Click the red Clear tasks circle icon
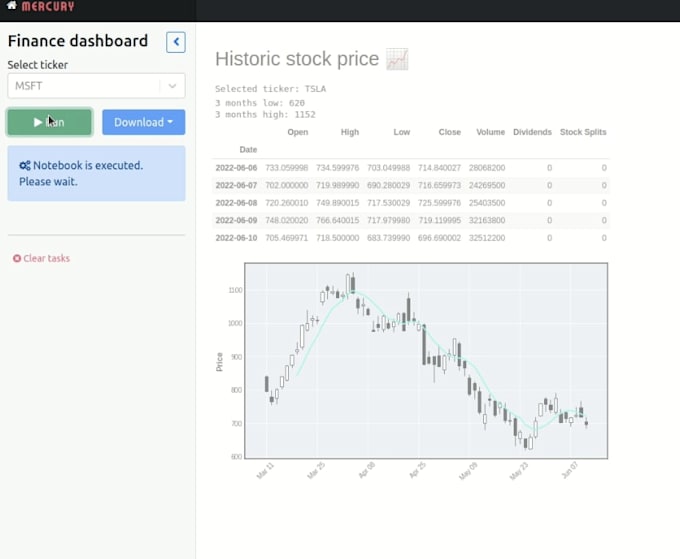Screen dimensions: 680x559 [x=17, y=258]
